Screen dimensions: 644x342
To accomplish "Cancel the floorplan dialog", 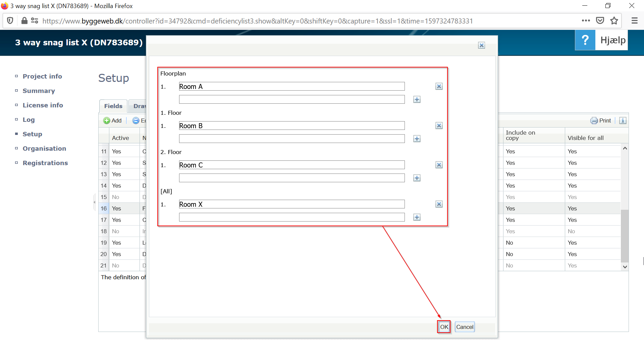I will coord(465,327).
